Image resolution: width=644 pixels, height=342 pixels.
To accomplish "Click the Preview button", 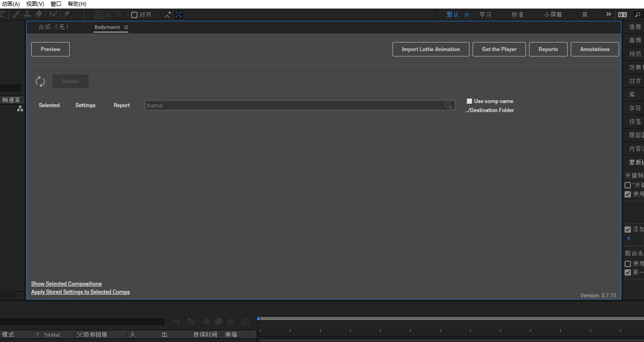I will [50, 49].
